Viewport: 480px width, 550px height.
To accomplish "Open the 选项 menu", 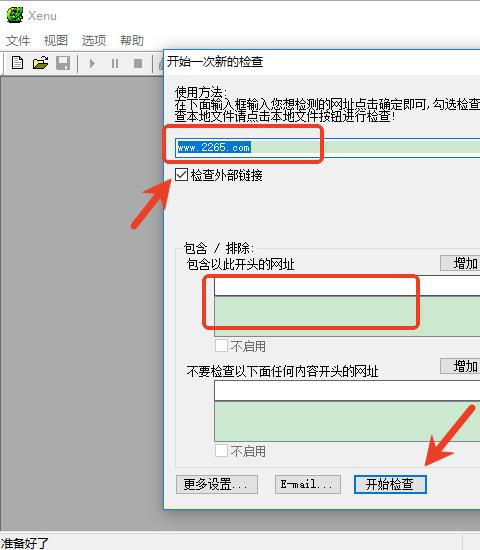I will point(94,41).
